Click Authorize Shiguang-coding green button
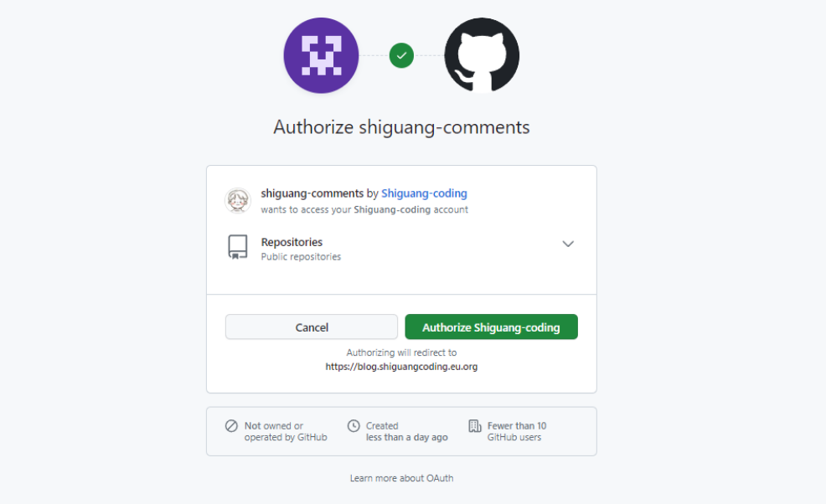Screen dimensions: 826x504 point(491,327)
